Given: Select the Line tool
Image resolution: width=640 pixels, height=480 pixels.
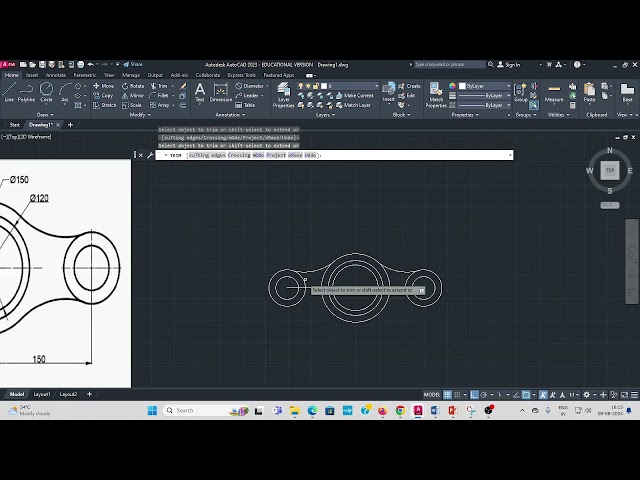Looking at the screenshot, I should (x=9, y=92).
